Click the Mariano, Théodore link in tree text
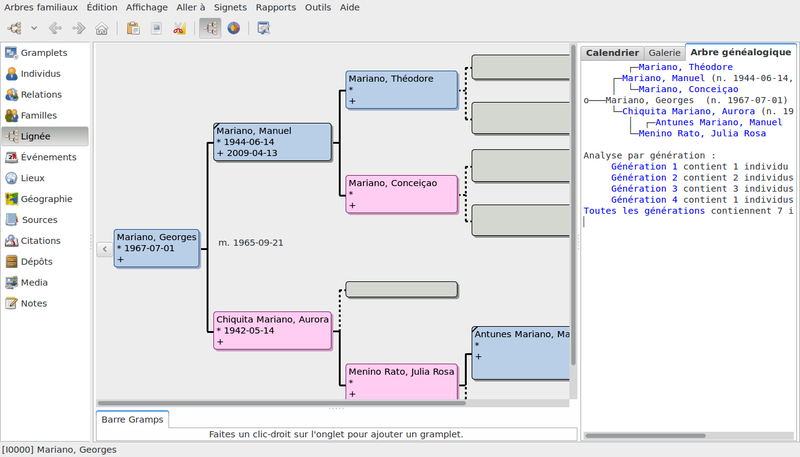The image size is (800, 457). (685, 67)
